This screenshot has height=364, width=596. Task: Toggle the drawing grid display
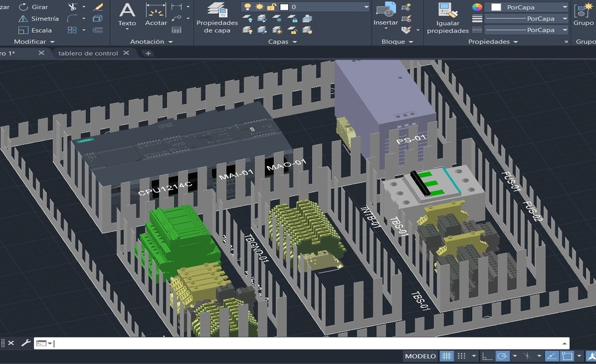click(447, 356)
